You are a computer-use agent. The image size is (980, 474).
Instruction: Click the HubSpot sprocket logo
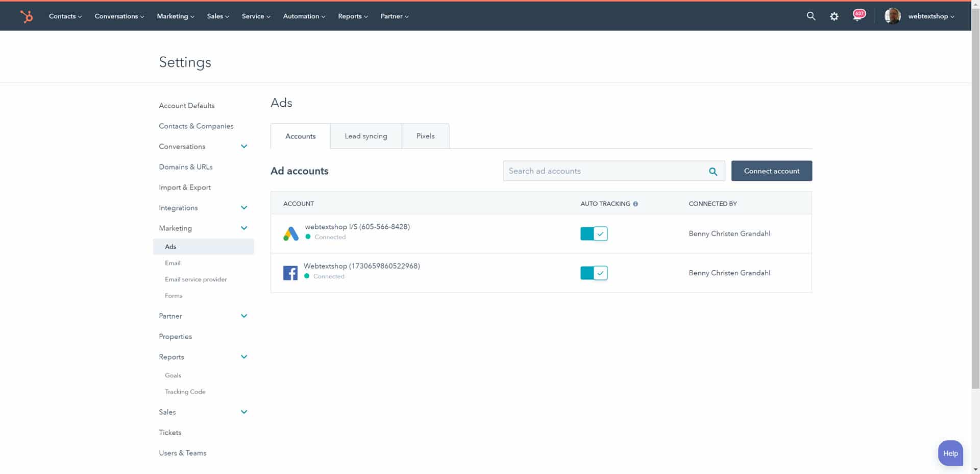click(x=27, y=16)
